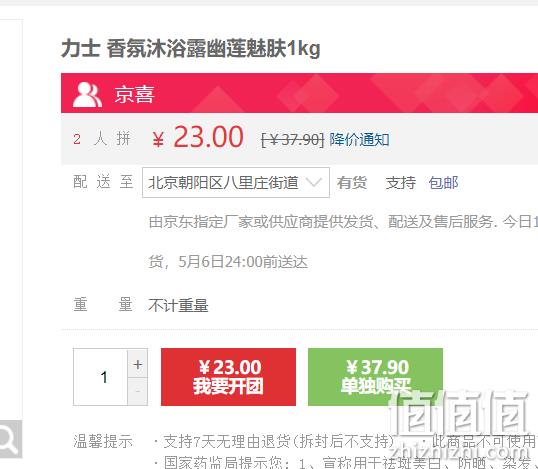Viewport: 538px width, 469px height.
Task: Click the 温馨提示 notice label
Action: tap(103, 441)
